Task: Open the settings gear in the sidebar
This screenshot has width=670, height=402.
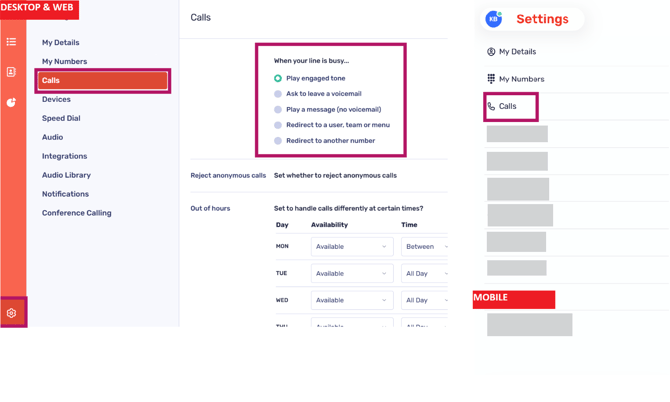Action: (12, 313)
